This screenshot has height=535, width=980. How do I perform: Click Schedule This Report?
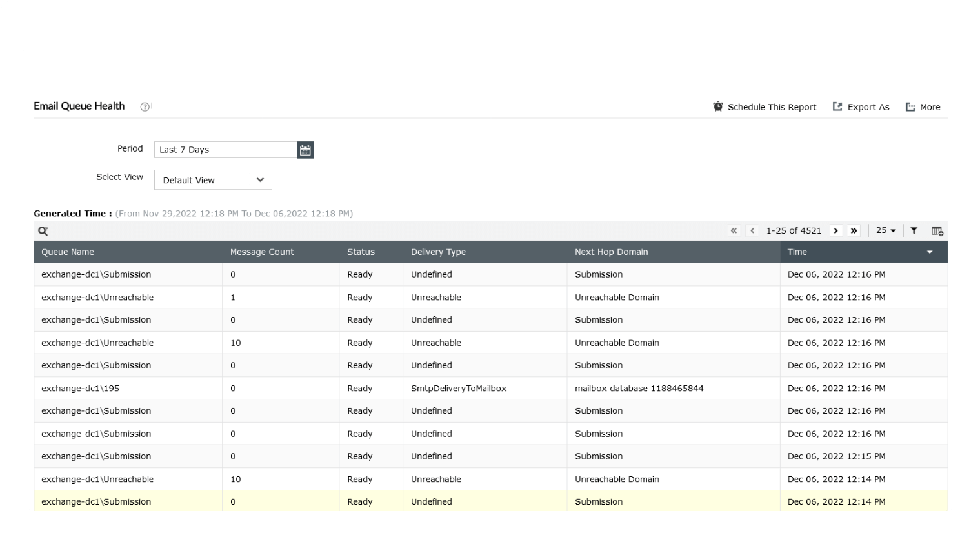point(772,106)
